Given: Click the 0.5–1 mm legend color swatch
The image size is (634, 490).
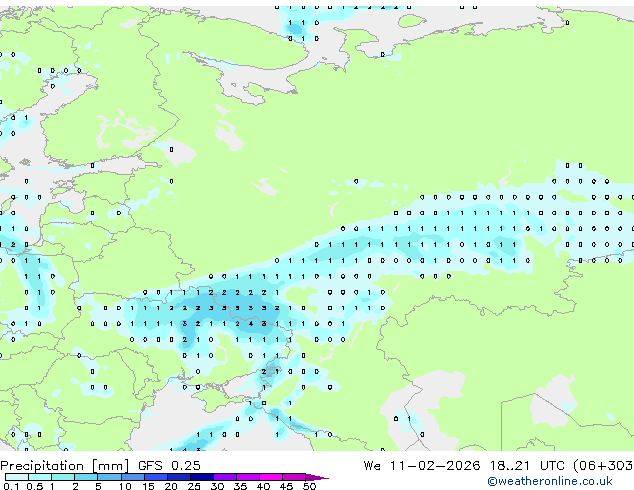Looking at the screenshot, I should (x=40, y=477).
